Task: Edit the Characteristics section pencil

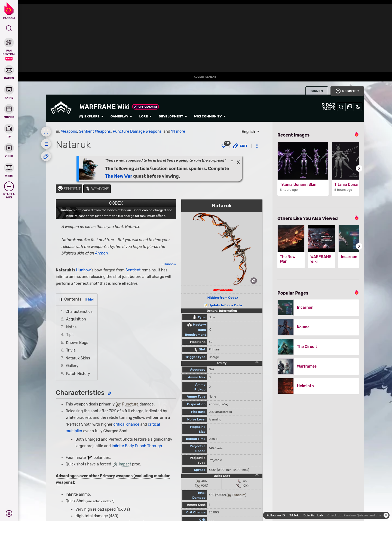Action: [x=109, y=393]
